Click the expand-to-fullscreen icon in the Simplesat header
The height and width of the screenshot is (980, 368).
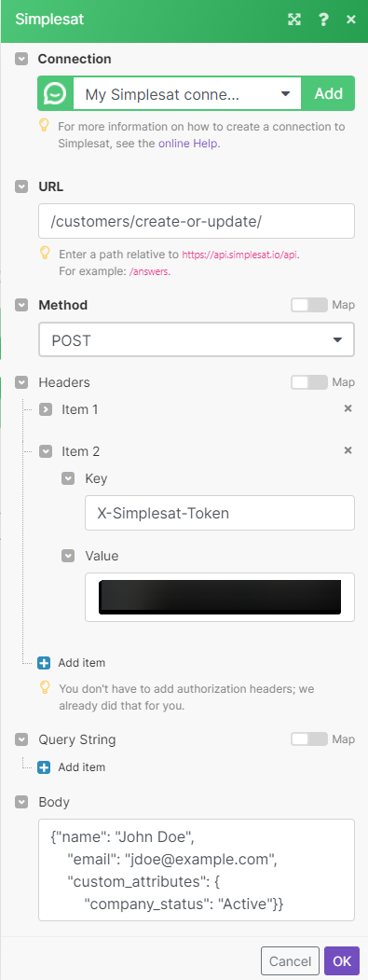pos(293,20)
